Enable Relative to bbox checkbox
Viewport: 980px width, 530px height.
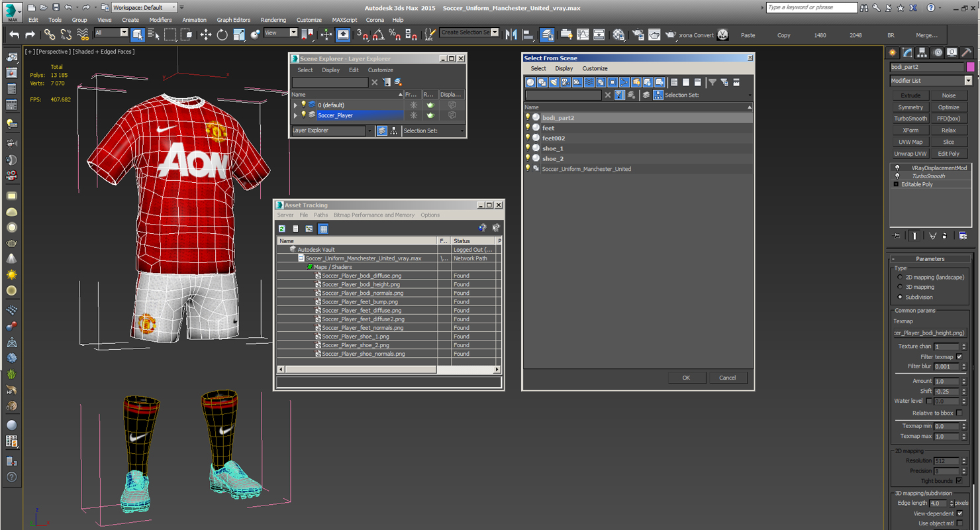(x=959, y=413)
